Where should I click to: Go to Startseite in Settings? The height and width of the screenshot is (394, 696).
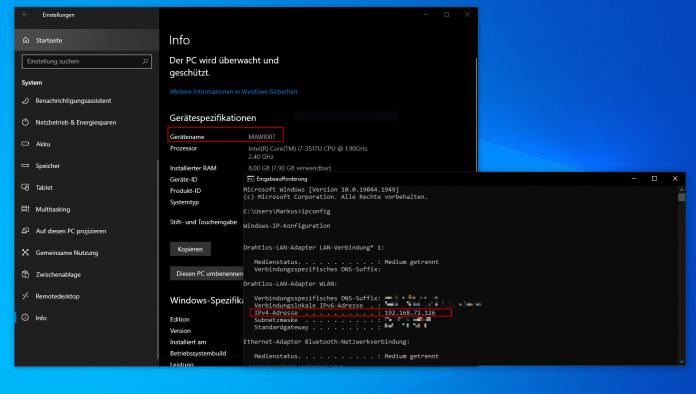pyautogui.click(x=87, y=40)
